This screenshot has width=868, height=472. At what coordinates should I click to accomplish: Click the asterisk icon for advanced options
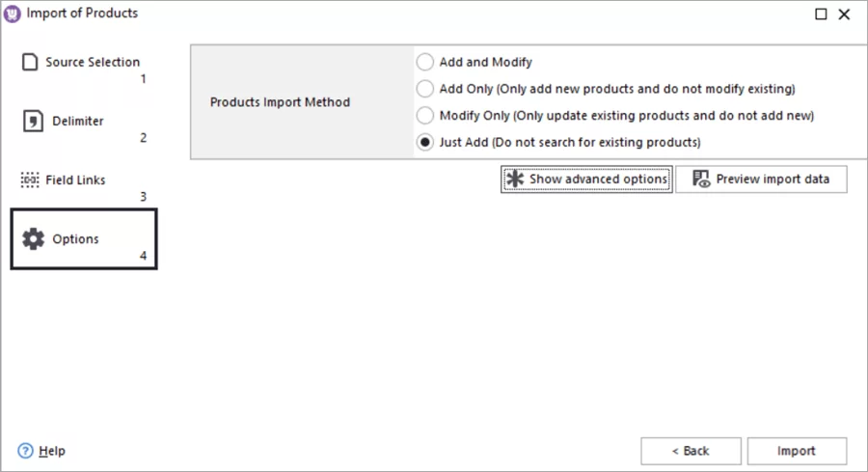coord(515,180)
